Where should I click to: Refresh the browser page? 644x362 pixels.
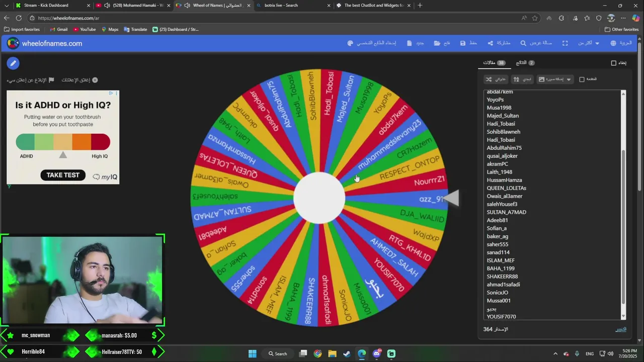coord(19,18)
